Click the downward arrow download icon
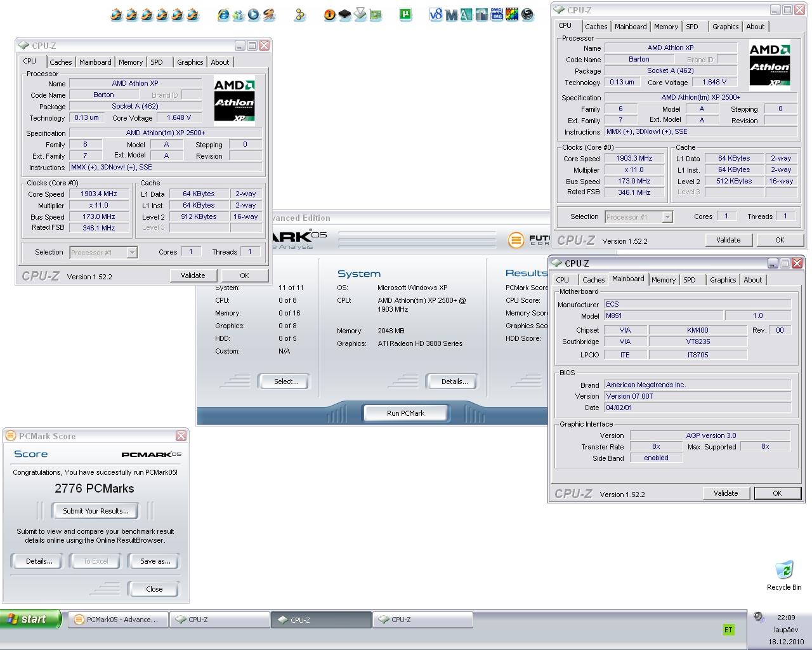 click(x=360, y=14)
